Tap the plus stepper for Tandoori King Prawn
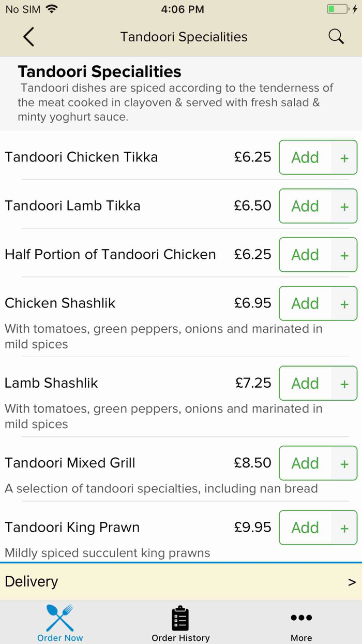 344,528
